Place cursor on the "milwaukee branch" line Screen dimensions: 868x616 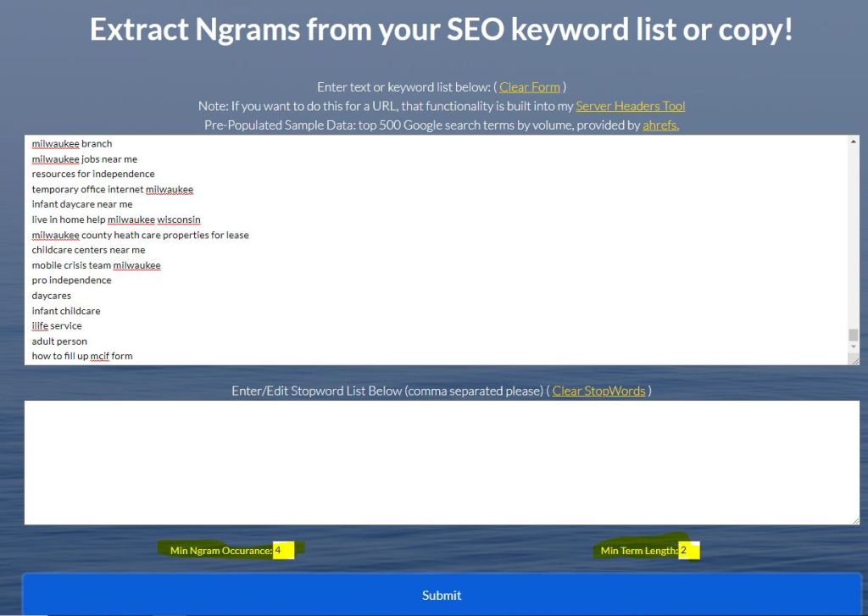(72, 144)
